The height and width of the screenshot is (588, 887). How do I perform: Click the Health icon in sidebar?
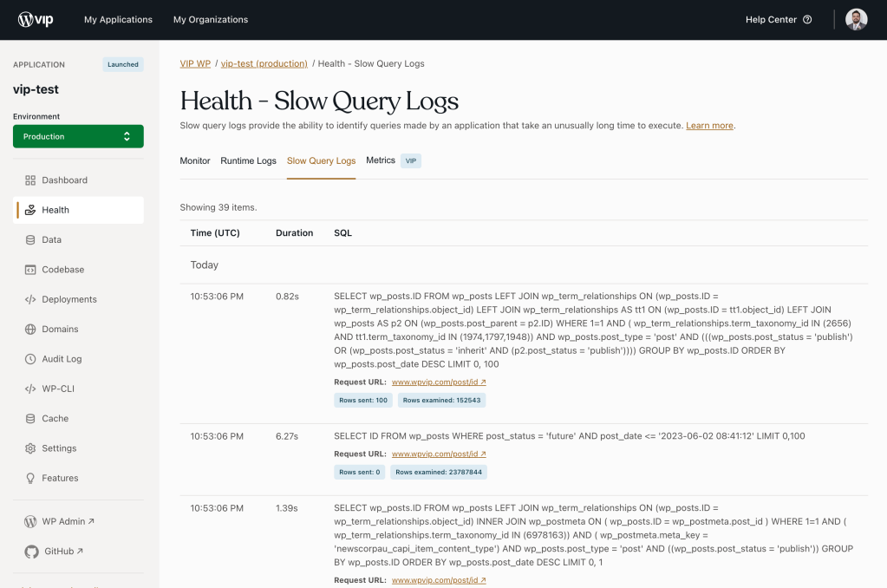click(30, 210)
